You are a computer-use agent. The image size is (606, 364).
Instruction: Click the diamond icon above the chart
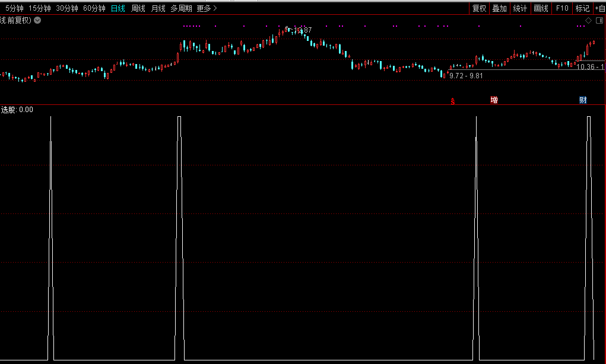point(588,21)
